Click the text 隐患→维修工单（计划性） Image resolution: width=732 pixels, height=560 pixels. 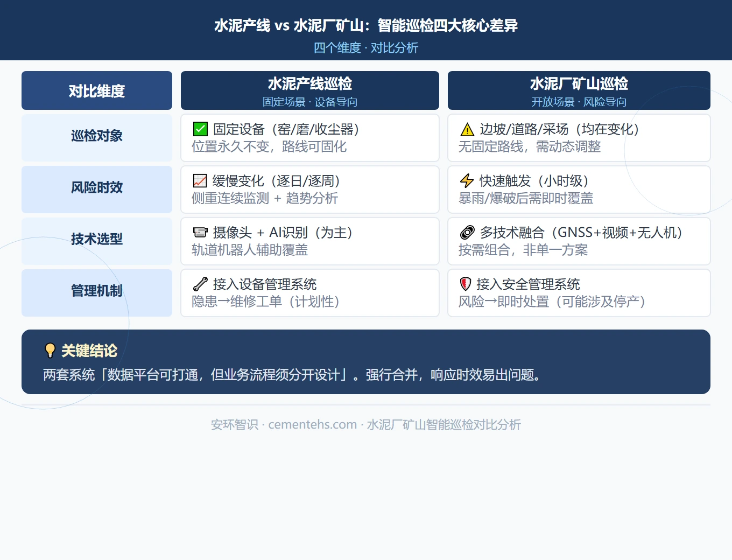coord(266,302)
